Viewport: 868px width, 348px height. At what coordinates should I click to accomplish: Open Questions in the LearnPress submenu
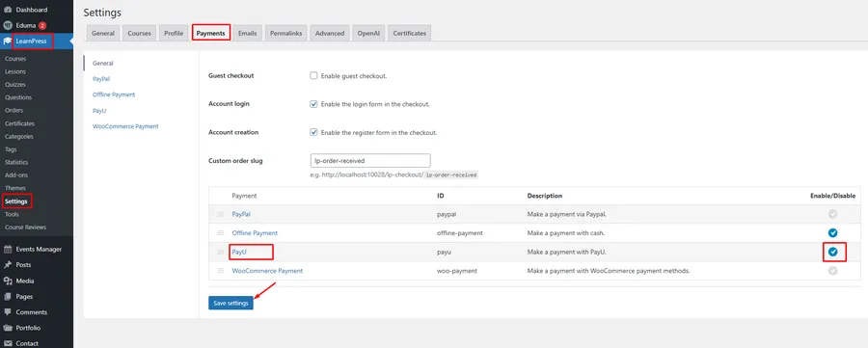pyautogui.click(x=18, y=97)
